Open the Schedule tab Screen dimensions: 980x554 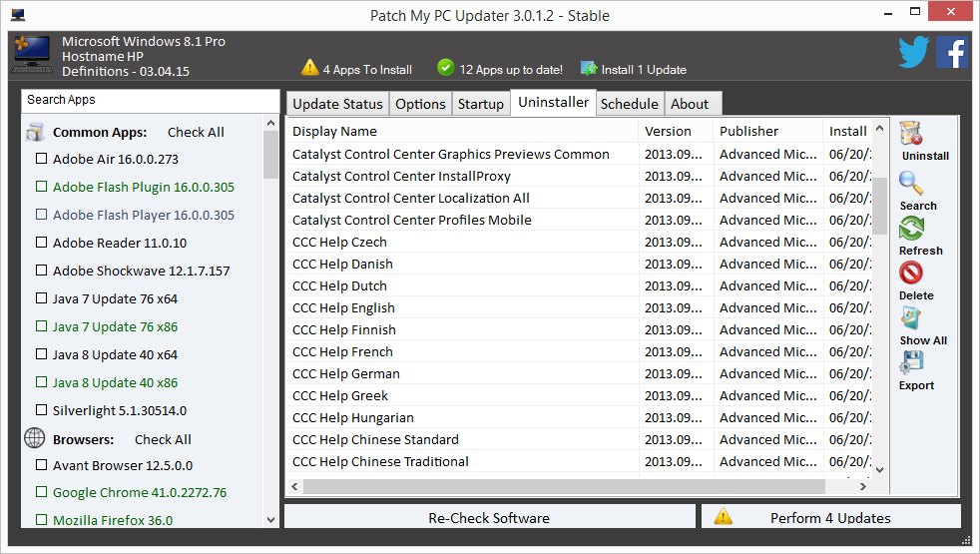(x=630, y=104)
